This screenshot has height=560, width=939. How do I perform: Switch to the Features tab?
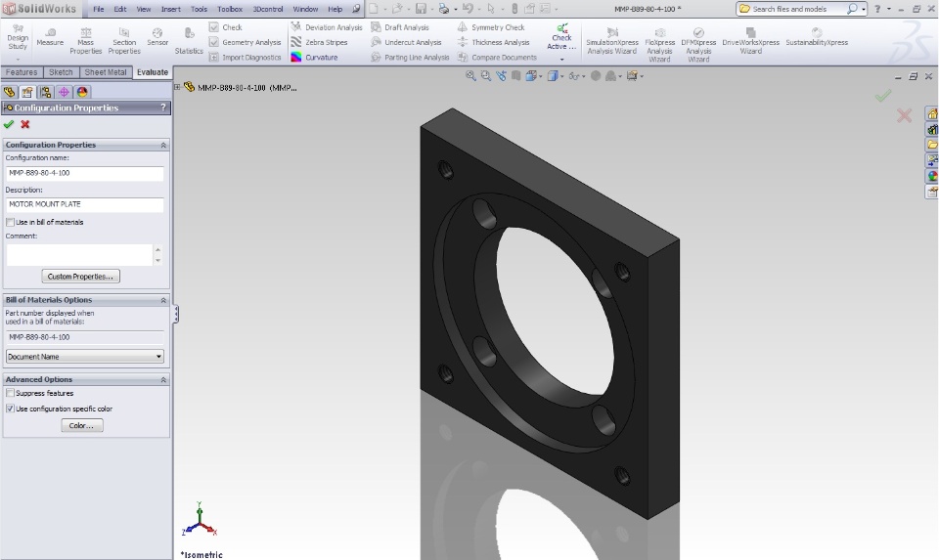pyautogui.click(x=22, y=72)
